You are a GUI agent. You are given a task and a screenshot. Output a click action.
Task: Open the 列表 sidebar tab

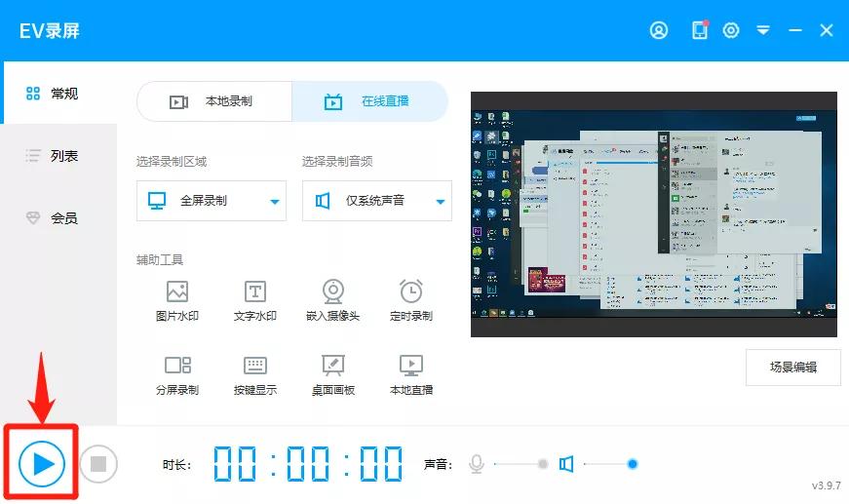tap(58, 156)
